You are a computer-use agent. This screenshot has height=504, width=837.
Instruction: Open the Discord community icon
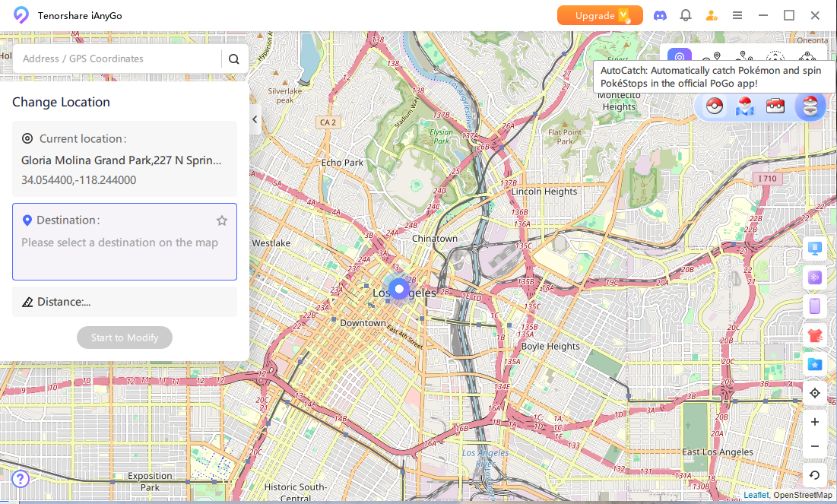tap(660, 15)
